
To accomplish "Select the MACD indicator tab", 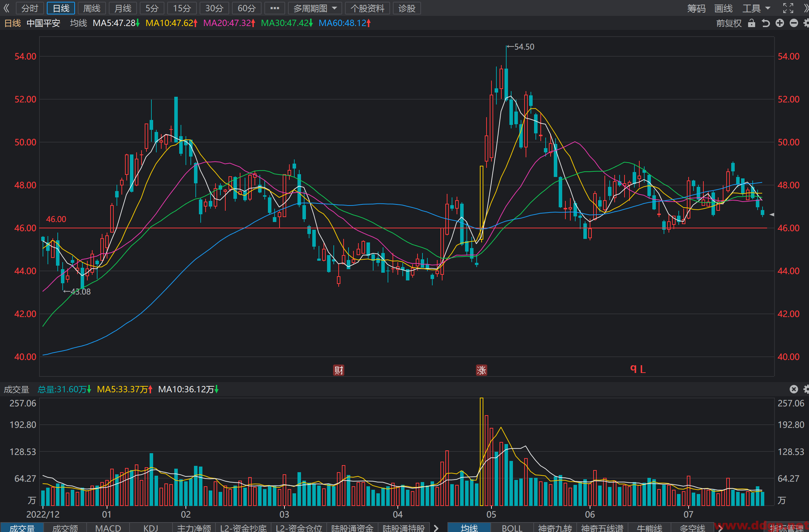I will point(108,528).
